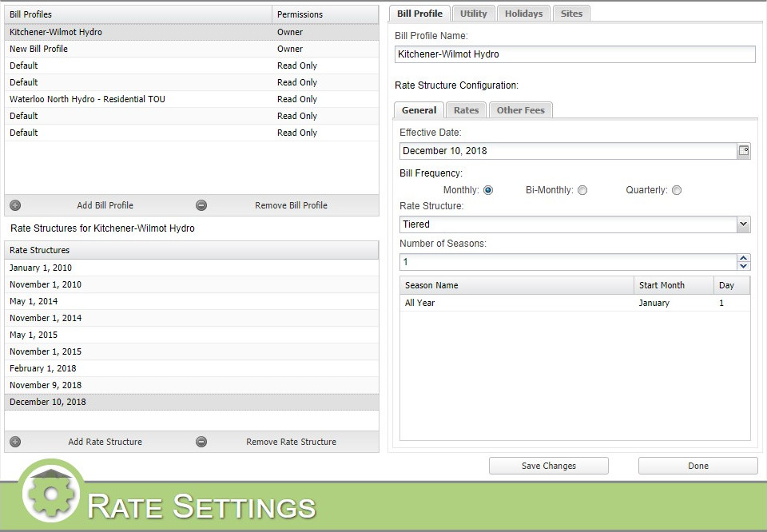Screen dimensions: 767x532
Task: Open the Other Fees sub-tab
Action: click(x=520, y=110)
